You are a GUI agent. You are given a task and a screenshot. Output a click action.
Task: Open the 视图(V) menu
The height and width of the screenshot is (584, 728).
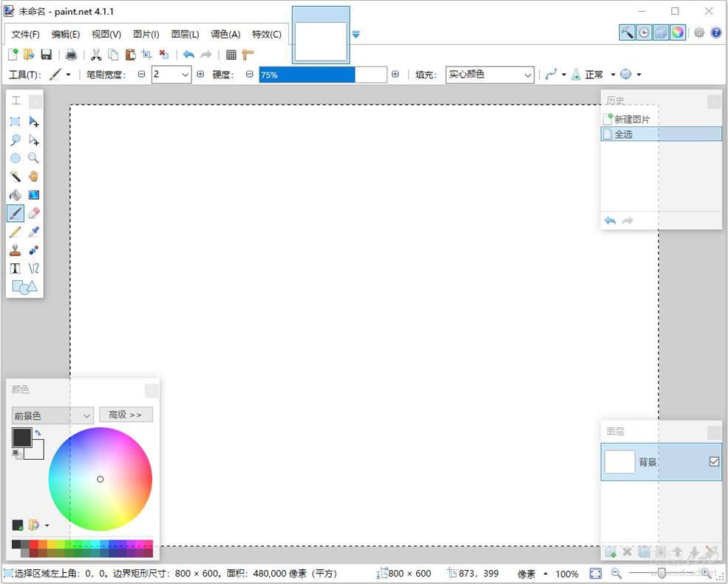(106, 34)
